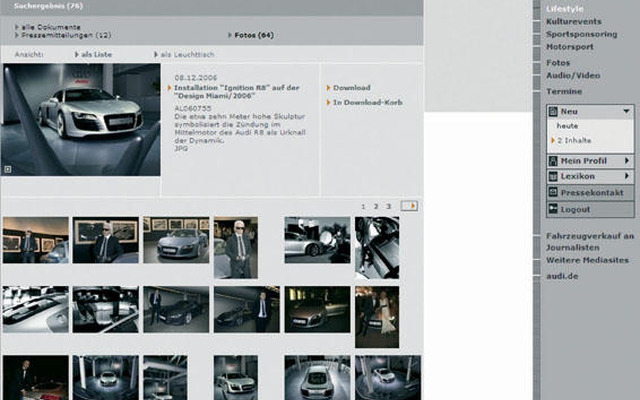
Task: Go to results page 3
Action: (x=389, y=207)
